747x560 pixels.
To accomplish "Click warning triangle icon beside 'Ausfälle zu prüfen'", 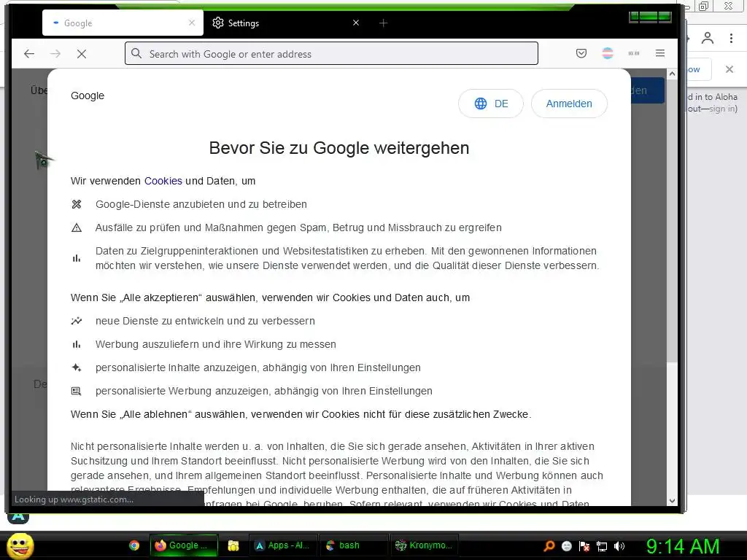I will click(76, 227).
